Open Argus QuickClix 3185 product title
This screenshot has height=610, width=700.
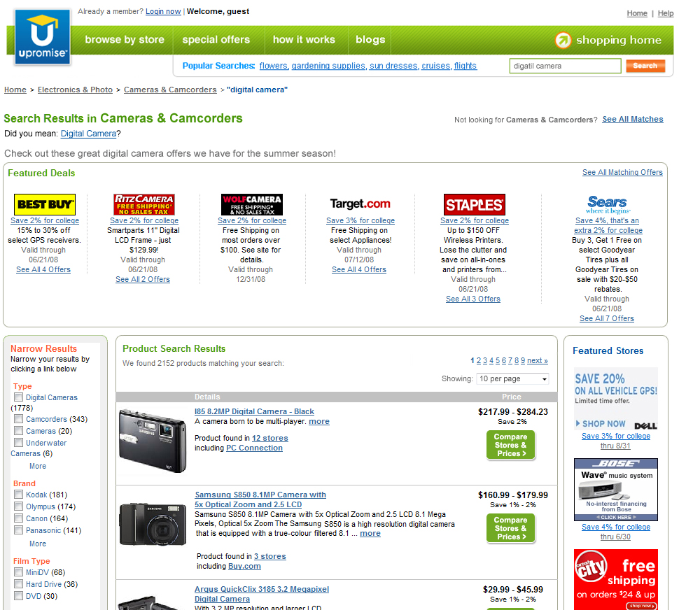[262, 594]
